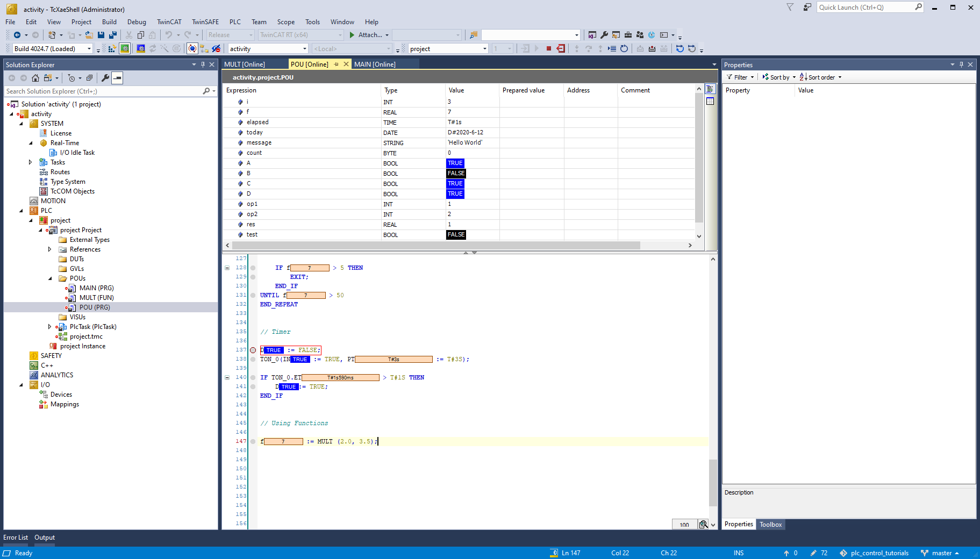
Task: Toggle Preview Selected Items in Solution Explorer
Action: pyautogui.click(x=117, y=78)
